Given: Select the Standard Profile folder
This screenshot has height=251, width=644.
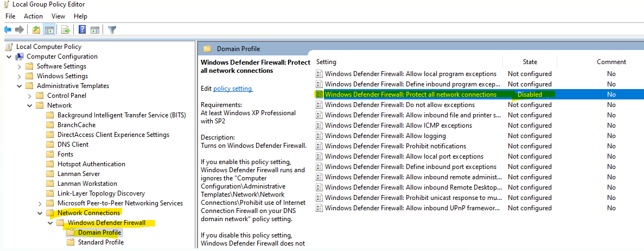Looking at the screenshot, I should [101, 242].
